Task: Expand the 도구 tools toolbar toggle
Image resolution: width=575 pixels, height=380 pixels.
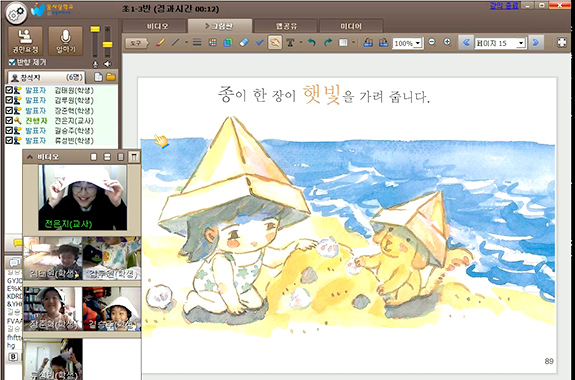Action: coord(136,43)
